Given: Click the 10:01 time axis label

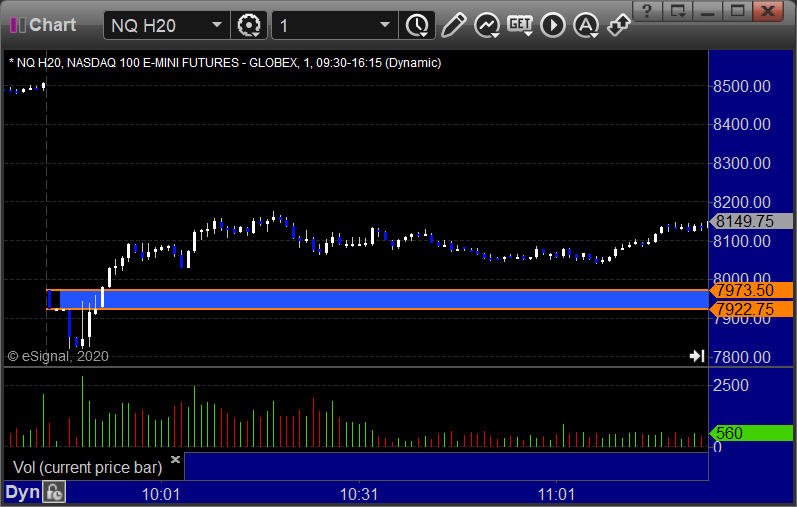Looking at the screenshot, I should [161, 494].
